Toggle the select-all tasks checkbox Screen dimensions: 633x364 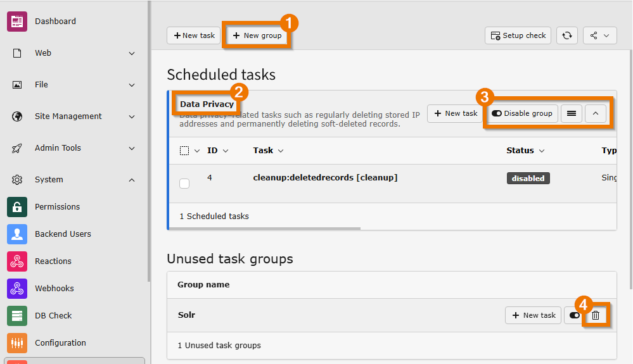184,151
